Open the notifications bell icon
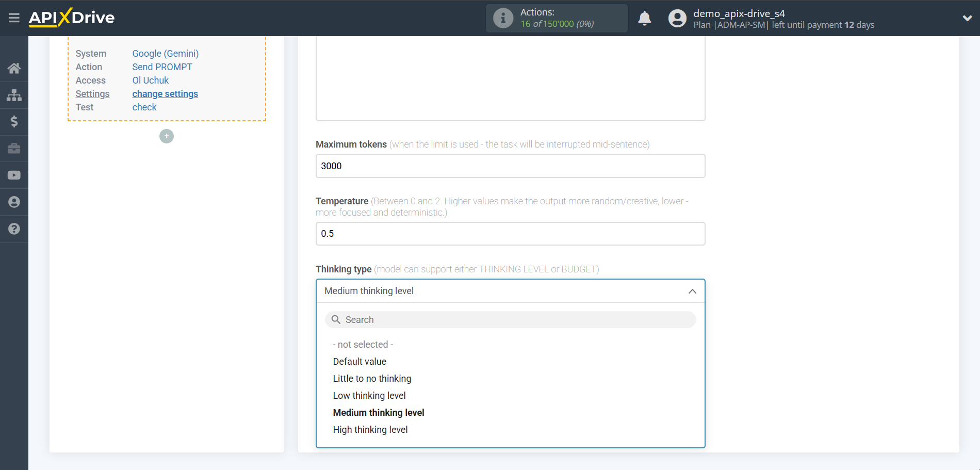 (x=644, y=18)
